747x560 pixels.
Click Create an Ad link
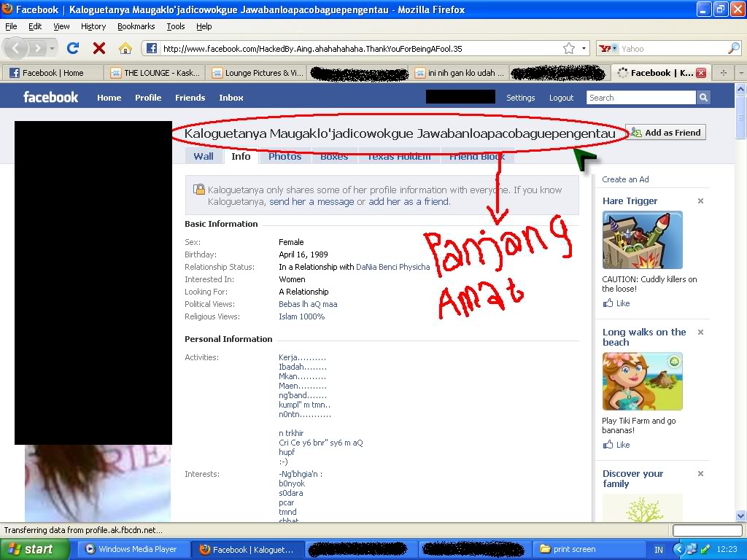point(625,179)
